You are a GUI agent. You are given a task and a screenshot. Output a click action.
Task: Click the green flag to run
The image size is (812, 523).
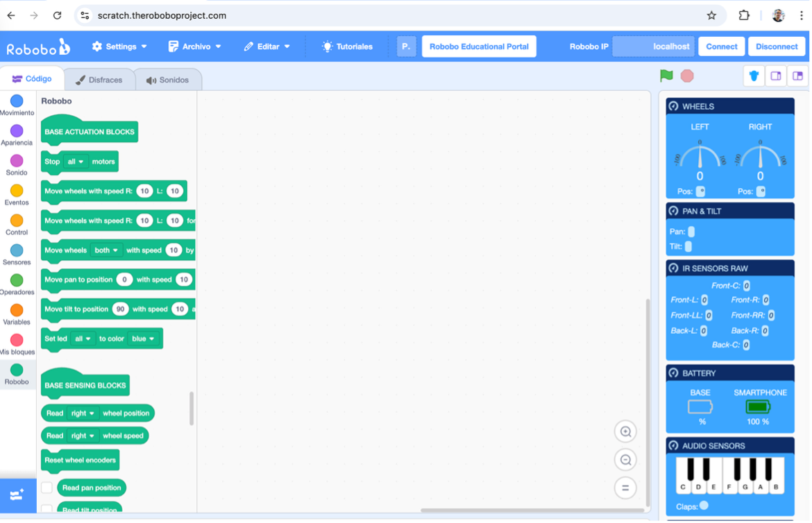click(666, 76)
